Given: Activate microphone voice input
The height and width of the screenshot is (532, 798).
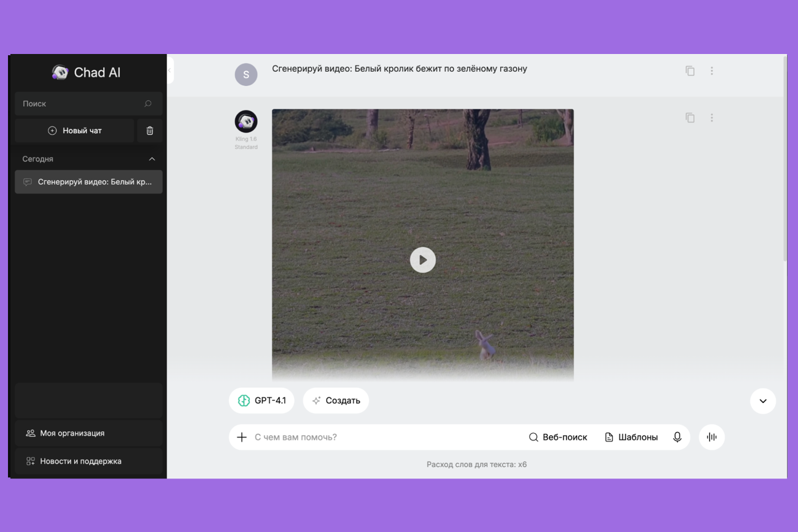Looking at the screenshot, I should 677,437.
